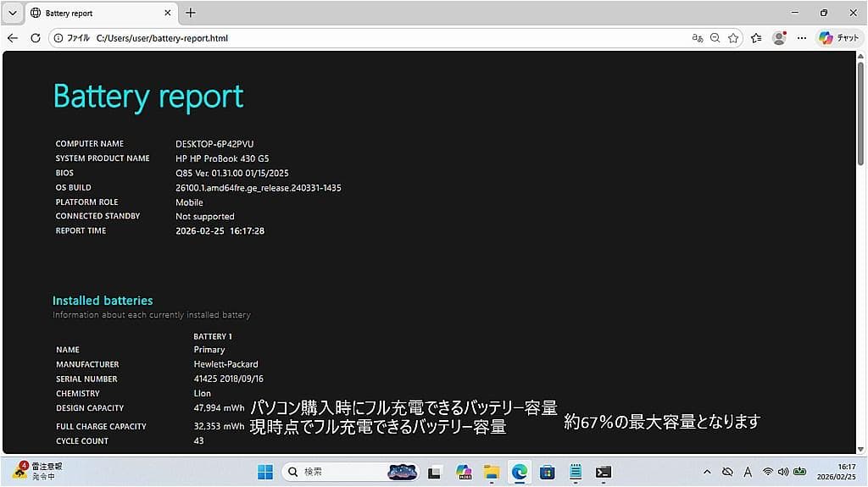
Task: Click the taskbar search box
Action: pos(350,472)
